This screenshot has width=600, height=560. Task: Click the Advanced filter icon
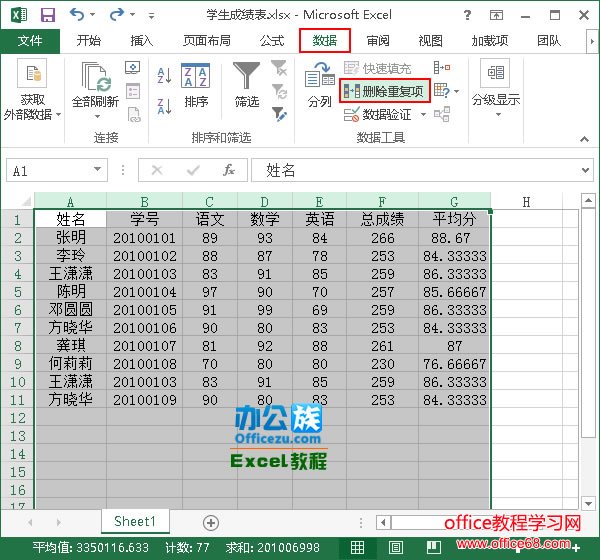[279, 114]
